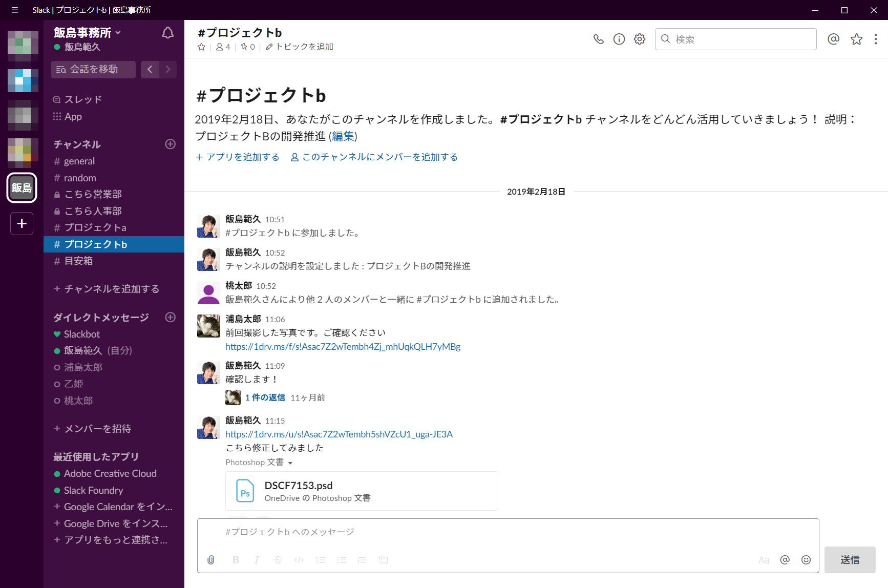The image size is (888, 588).
Task: Toggle bold formatting in message box
Action: pos(236,560)
